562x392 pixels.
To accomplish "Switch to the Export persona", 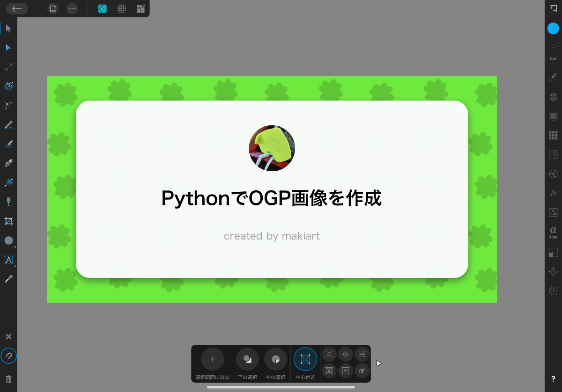I will tap(140, 8).
